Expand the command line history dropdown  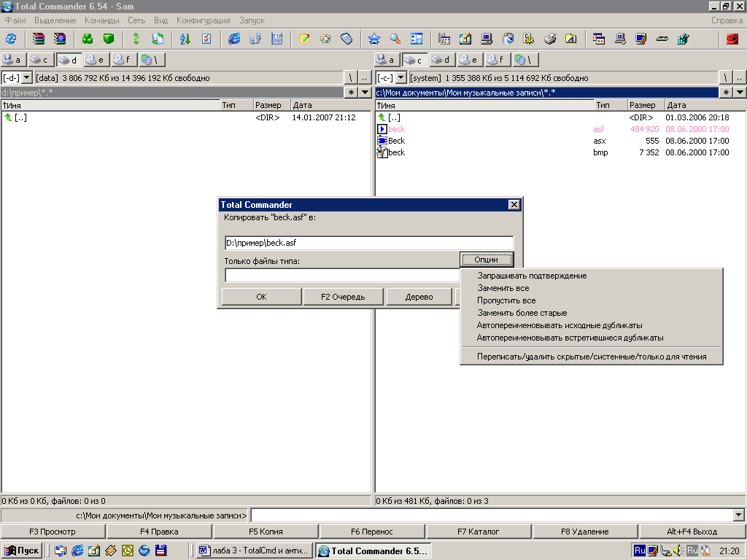pyautogui.click(x=740, y=516)
